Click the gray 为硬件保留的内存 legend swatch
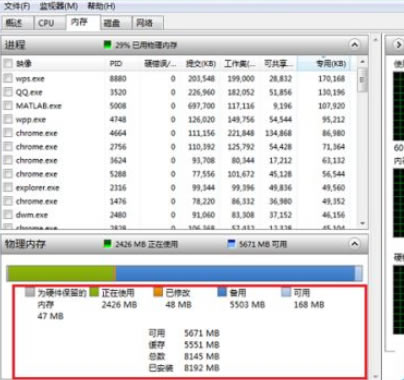 30,292
